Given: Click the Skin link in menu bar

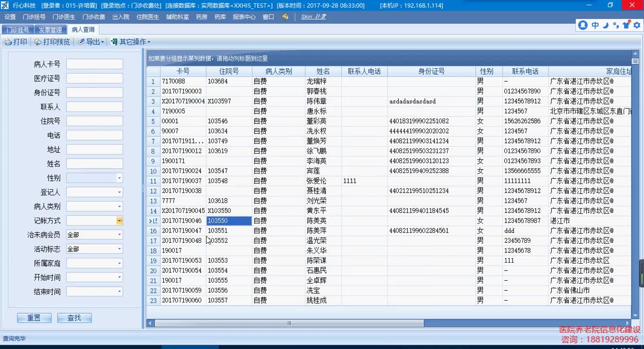Looking at the screenshot, I should pos(313,17).
